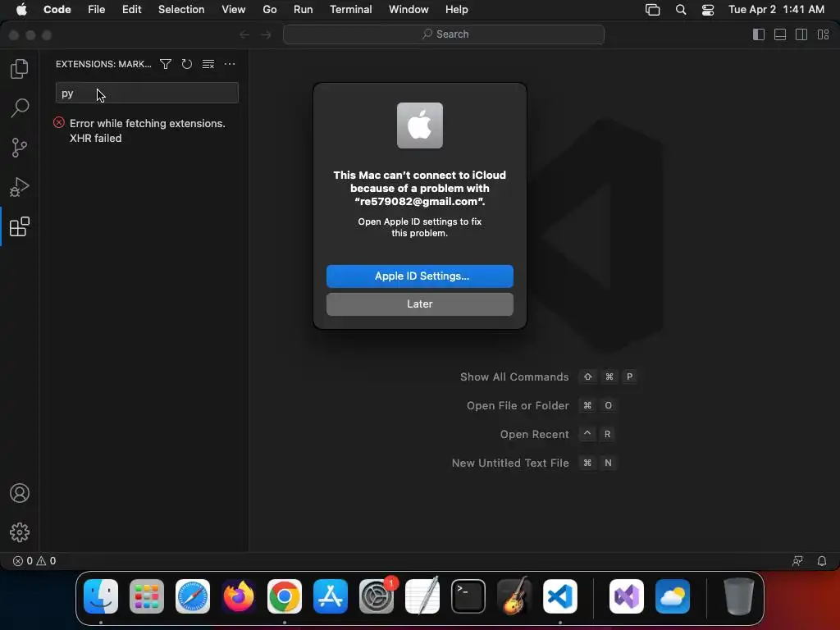Click the screen mirroring menu bar icon
Image resolution: width=840 pixels, height=630 pixels.
coord(652,10)
